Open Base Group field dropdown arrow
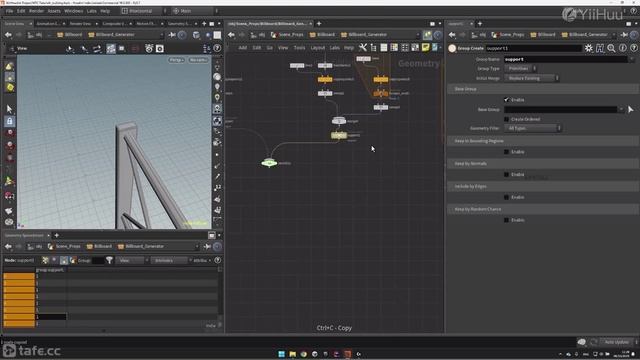The image size is (640, 360). (x=621, y=109)
